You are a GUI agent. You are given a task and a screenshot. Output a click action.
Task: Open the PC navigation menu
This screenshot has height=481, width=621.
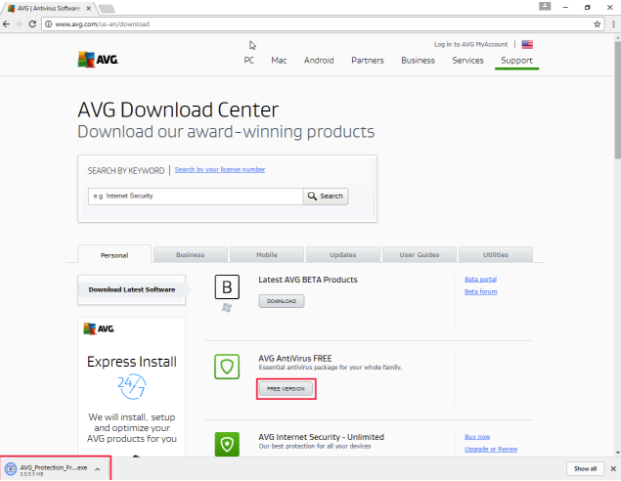pos(249,61)
